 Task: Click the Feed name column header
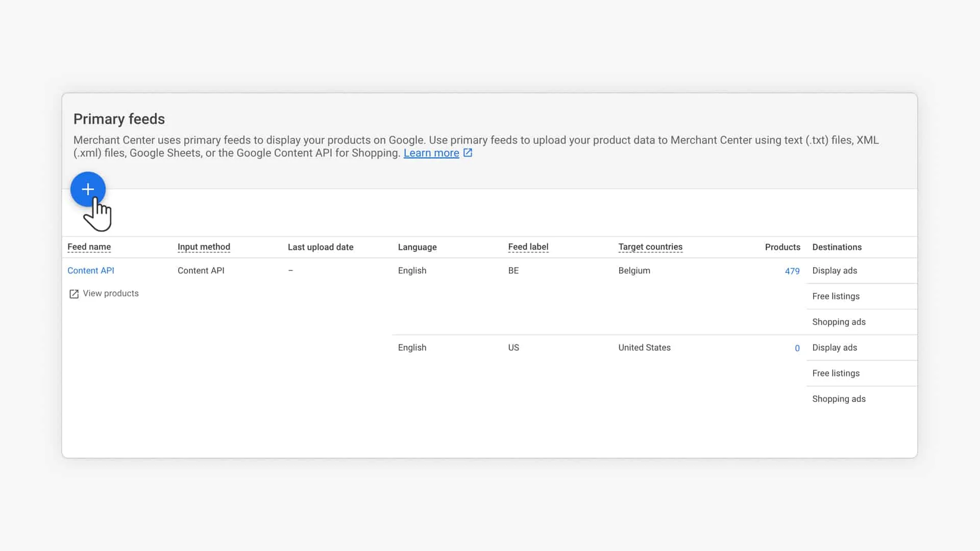(x=89, y=247)
